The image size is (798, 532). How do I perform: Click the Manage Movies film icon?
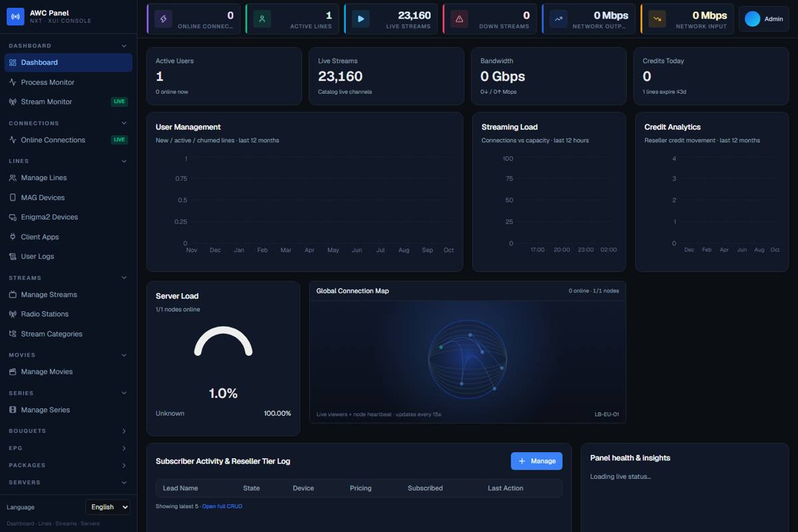tap(13, 372)
